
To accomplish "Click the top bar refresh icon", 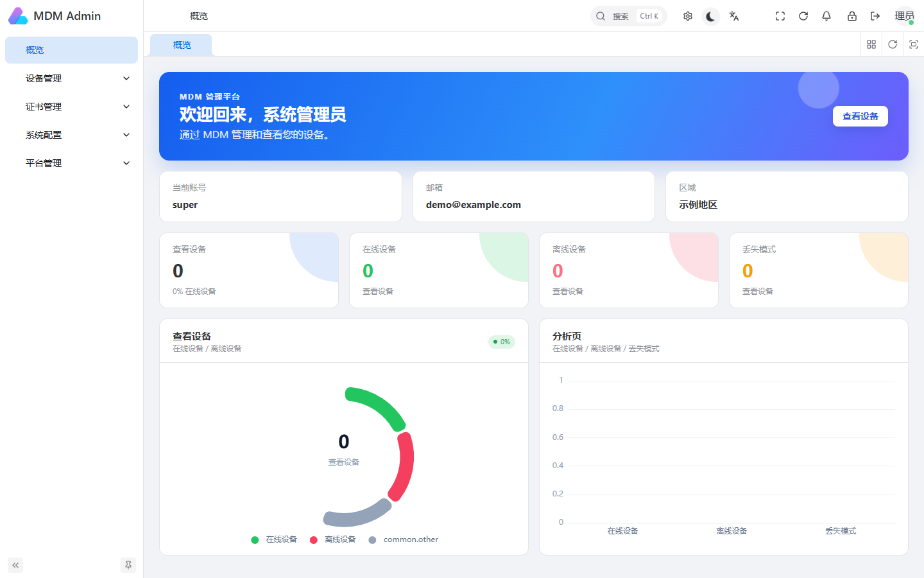I will [x=803, y=16].
